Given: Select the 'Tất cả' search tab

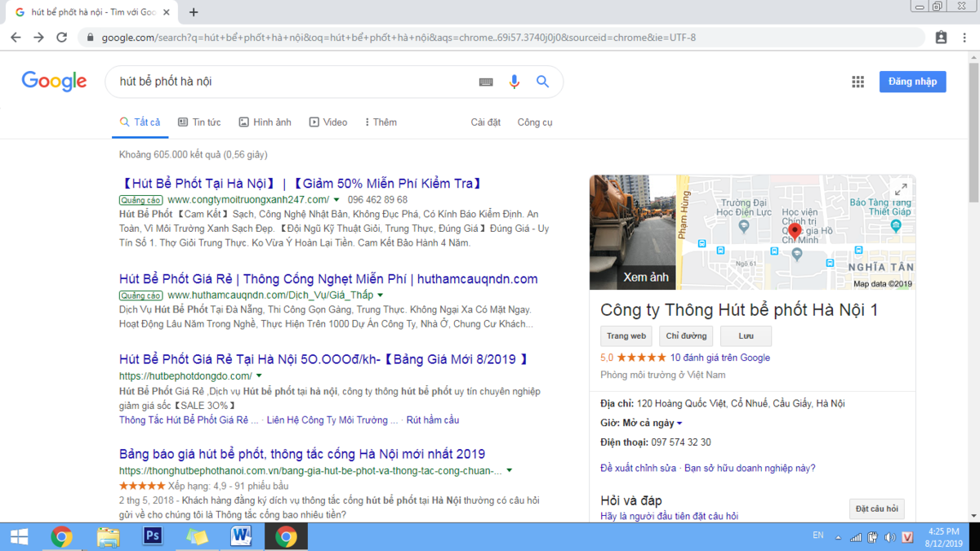Looking at the screenshot, I should (140, 122).
